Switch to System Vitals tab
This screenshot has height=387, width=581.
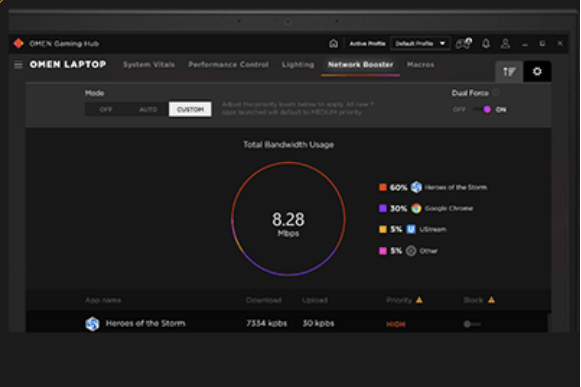149,64
